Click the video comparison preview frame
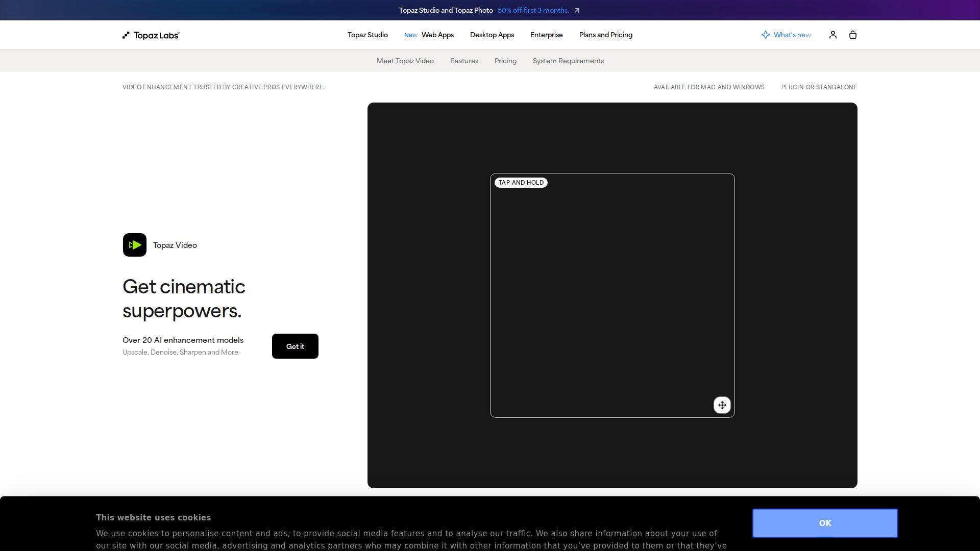 (612, 295)
